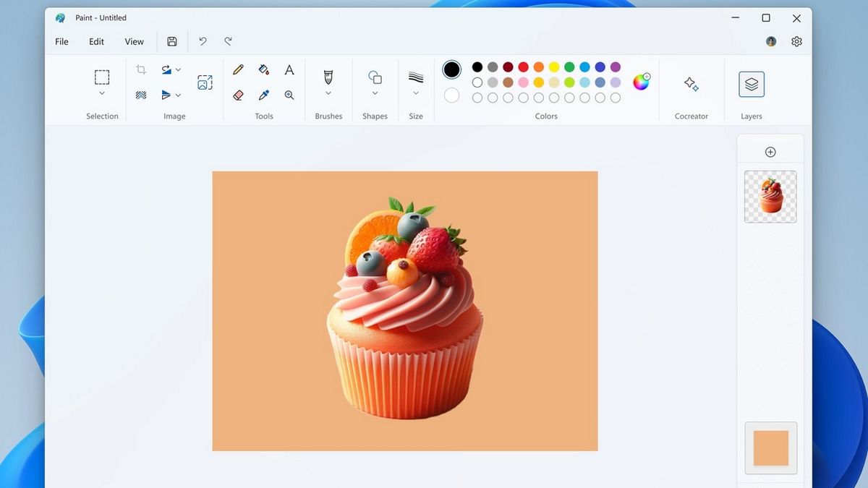The width and height of the screenshot is (868, 488).
Task: Select the Text tool
Action: pyautogui.click(x=289, y=69)
